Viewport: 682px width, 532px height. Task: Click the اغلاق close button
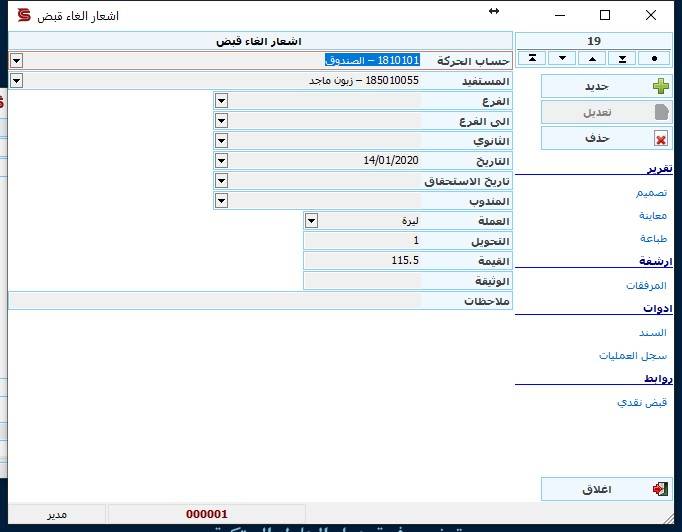tap(606, 489)
